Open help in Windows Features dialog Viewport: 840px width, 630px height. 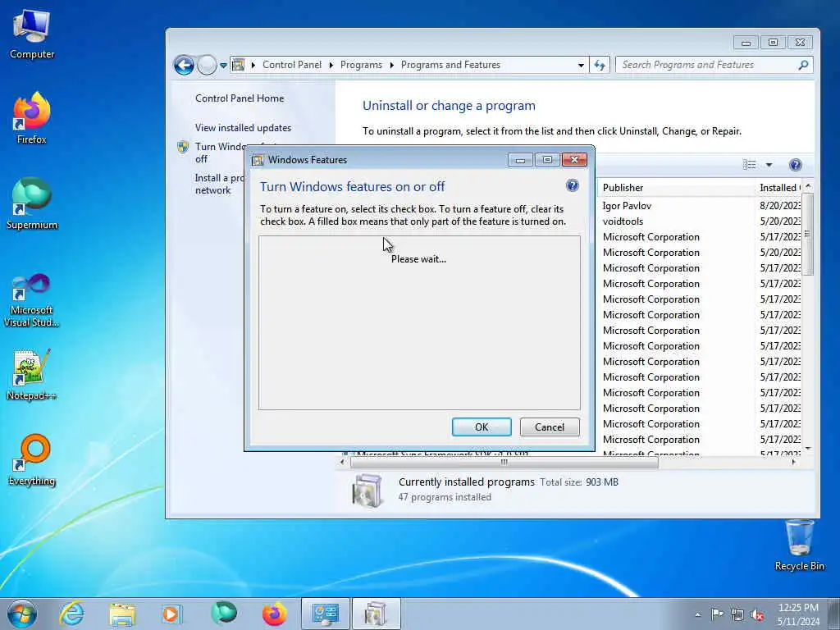[x=572, y=185]
